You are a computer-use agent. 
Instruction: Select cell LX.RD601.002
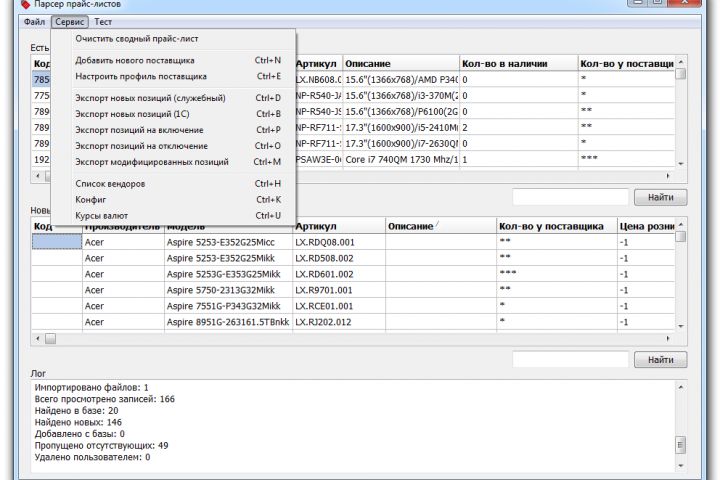click(x=338, y=274)
